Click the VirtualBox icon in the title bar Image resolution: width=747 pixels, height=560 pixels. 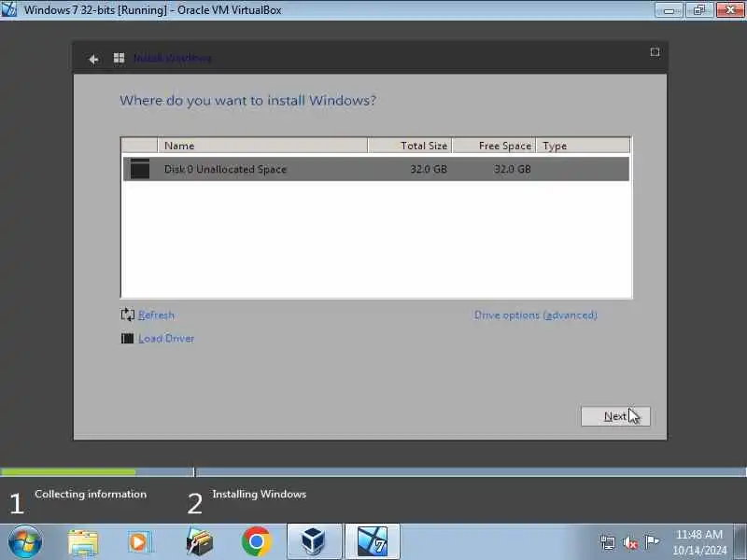point(9,9)
